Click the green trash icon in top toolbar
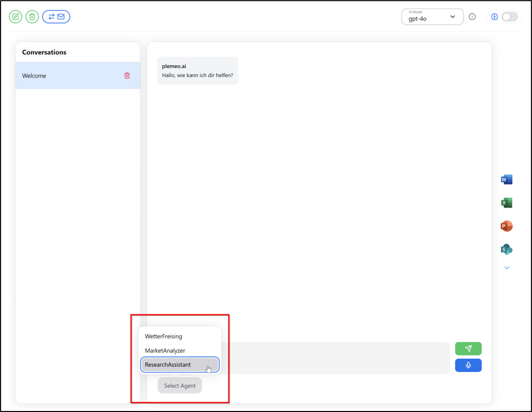 pyautogui.click(x=32, y=17)
